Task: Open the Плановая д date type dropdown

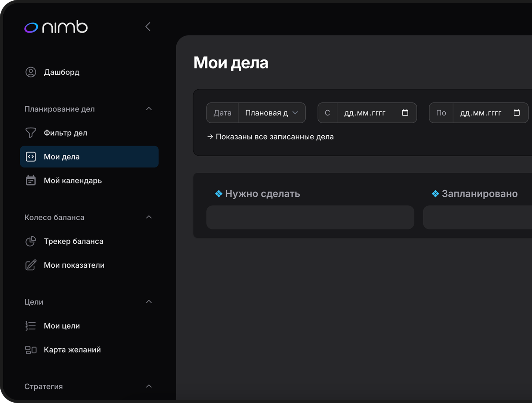Action: click(x=272, y=113)
